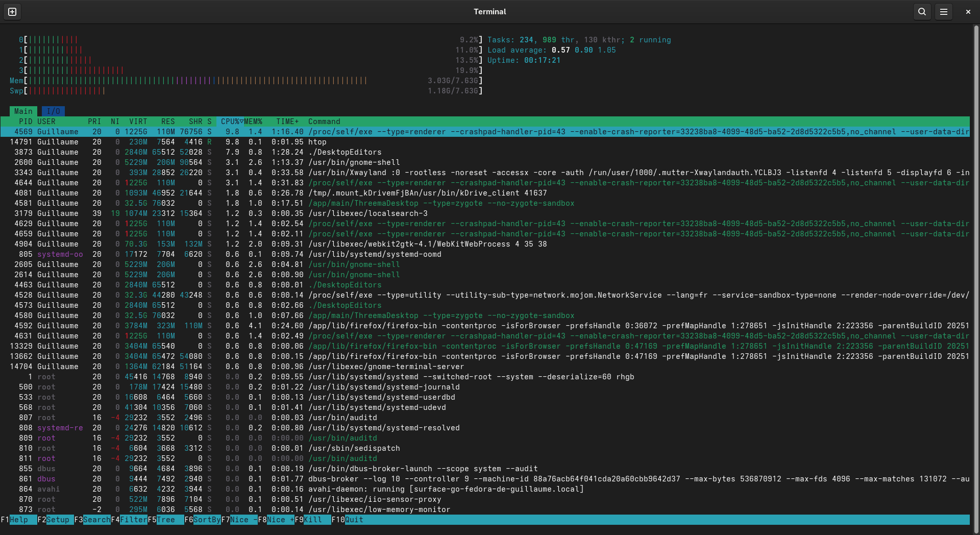Sort by the TIME+ column header

pos(287,121)
